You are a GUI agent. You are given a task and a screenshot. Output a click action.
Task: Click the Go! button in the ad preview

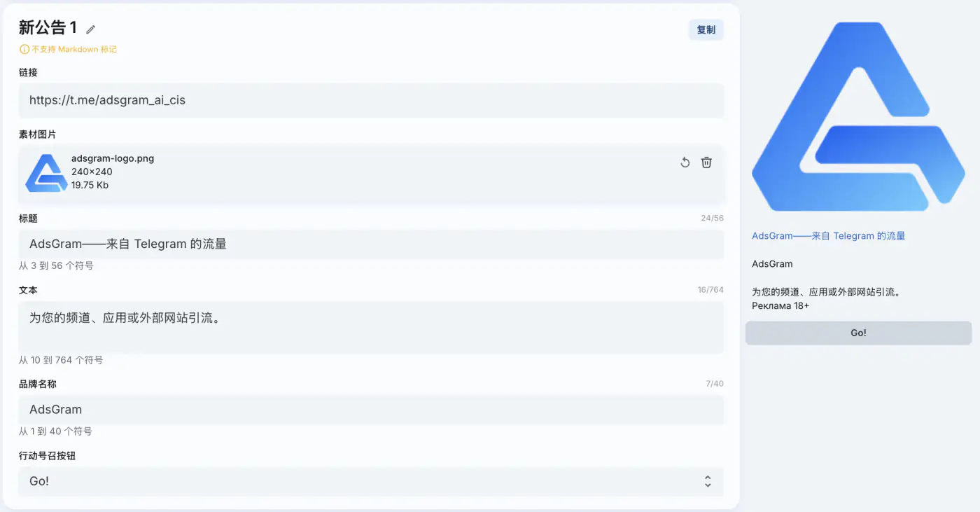point(858,333)
